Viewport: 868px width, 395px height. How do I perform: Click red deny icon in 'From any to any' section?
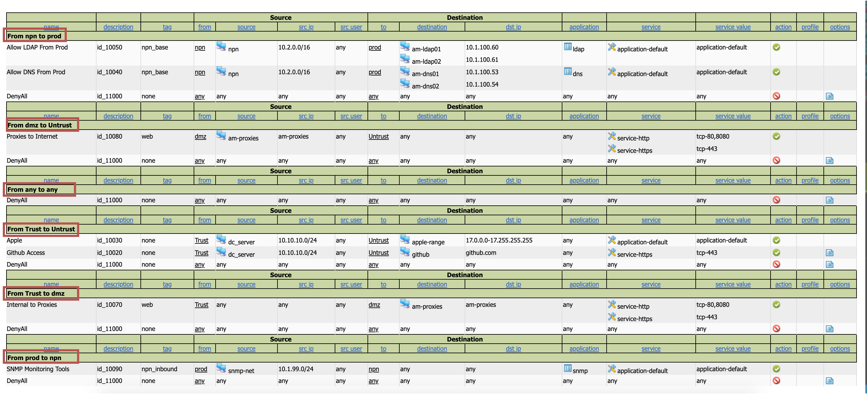(776, 200)
